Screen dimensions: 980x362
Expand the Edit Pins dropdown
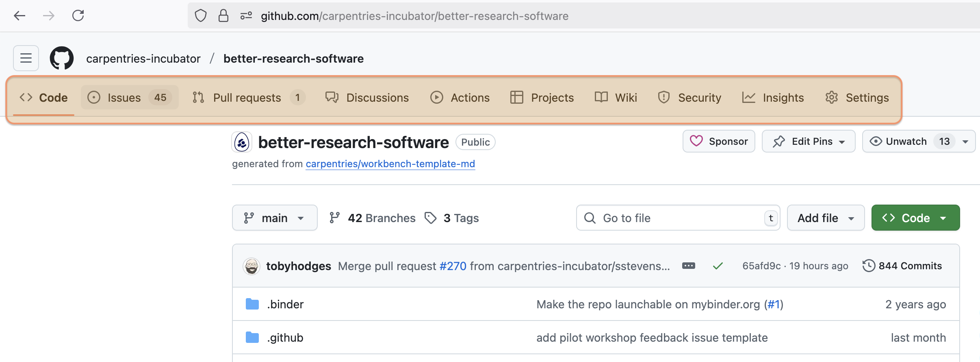pos(808,142)
